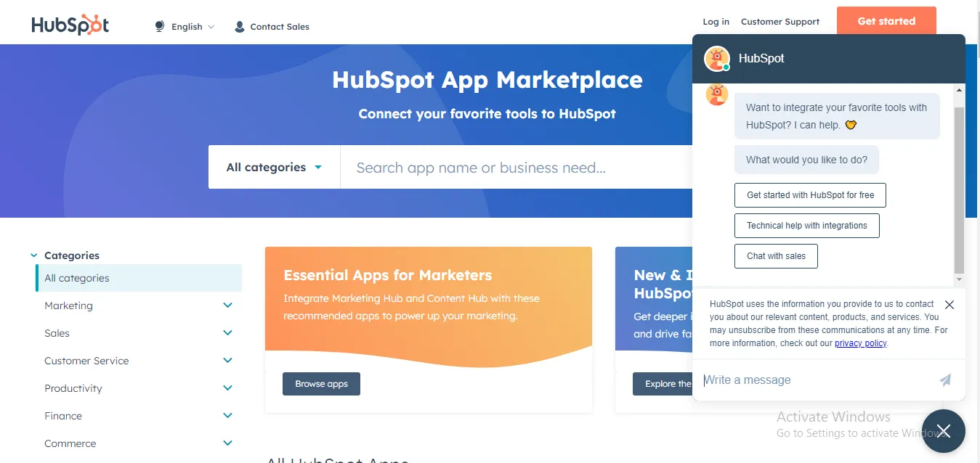The image size is (980, 463).
Task: Click the Write a message field
Action: point(817,380)
